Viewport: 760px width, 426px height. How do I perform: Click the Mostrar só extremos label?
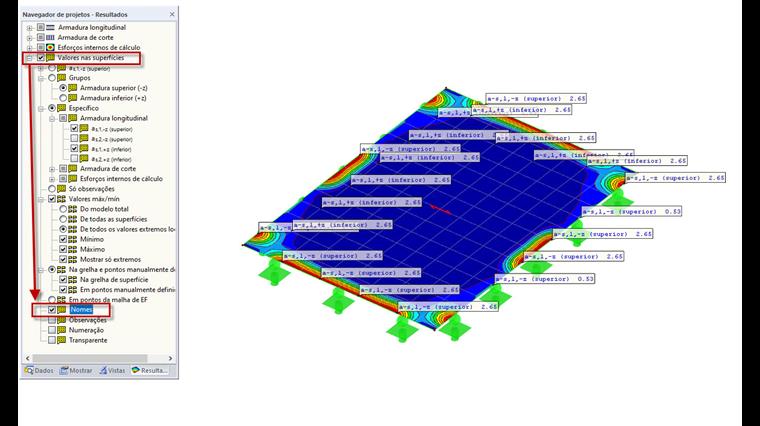(111, 259)
